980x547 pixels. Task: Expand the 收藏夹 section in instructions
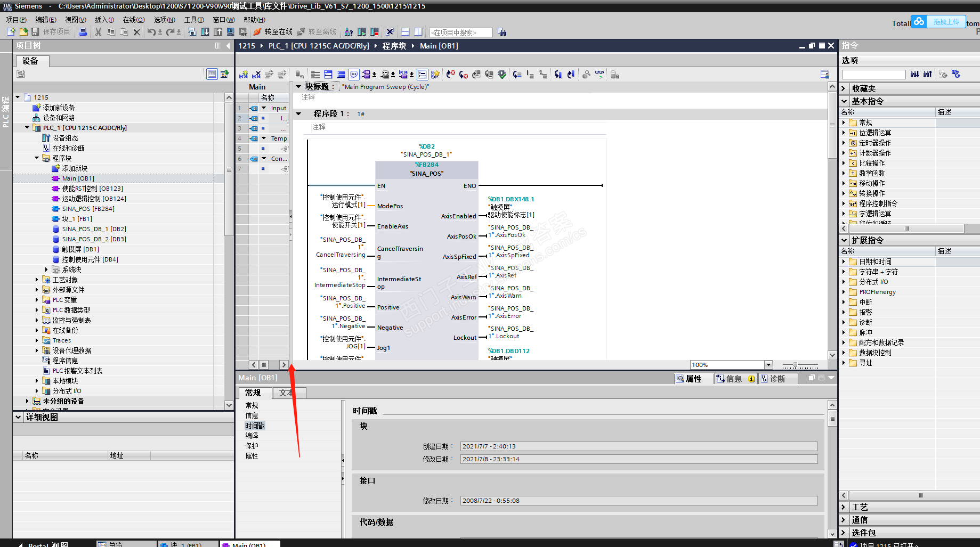coord(844,88)
